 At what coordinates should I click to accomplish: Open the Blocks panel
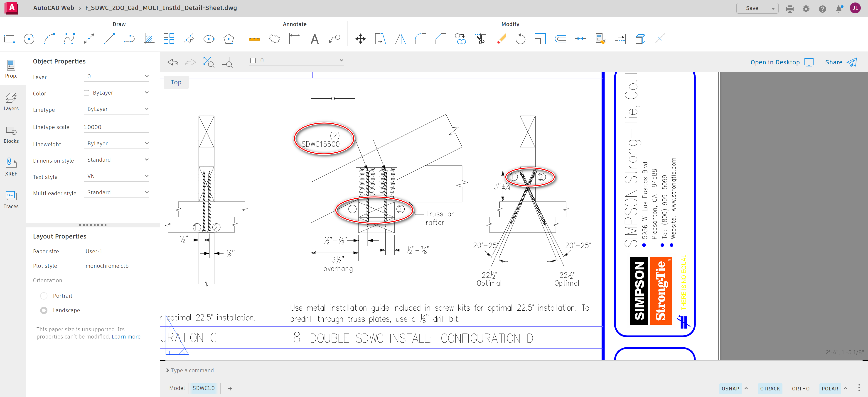click(11, 134)
